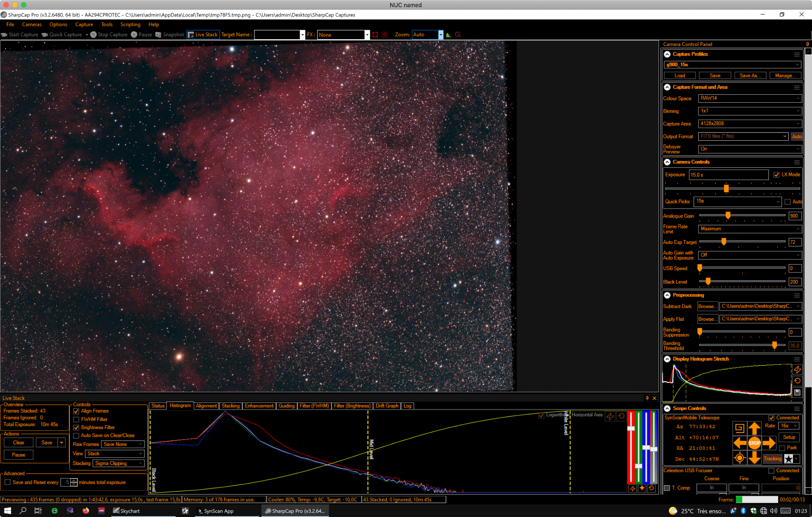
Task: Open the Capture Area dropdown 4128x2808
Action: [750, 124]
